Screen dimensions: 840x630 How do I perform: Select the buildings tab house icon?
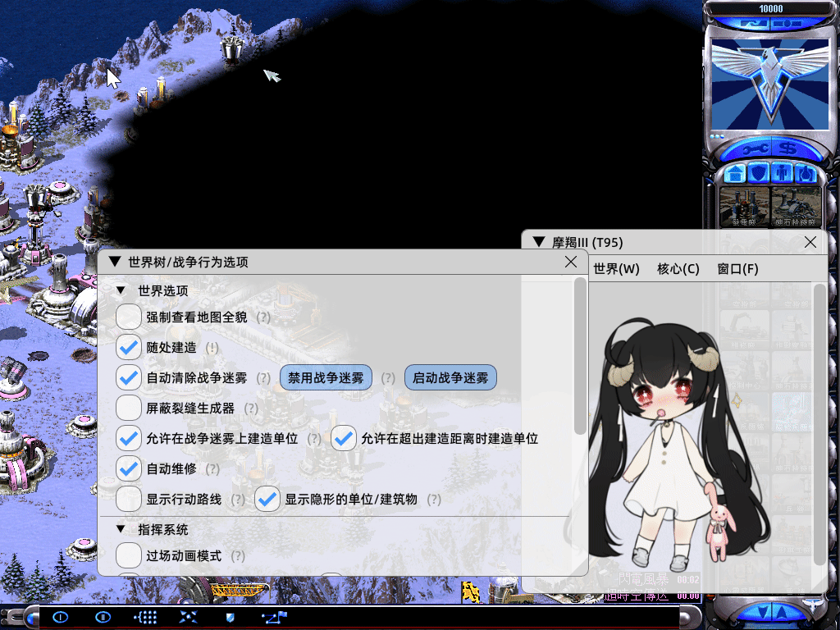pos(735,173)
